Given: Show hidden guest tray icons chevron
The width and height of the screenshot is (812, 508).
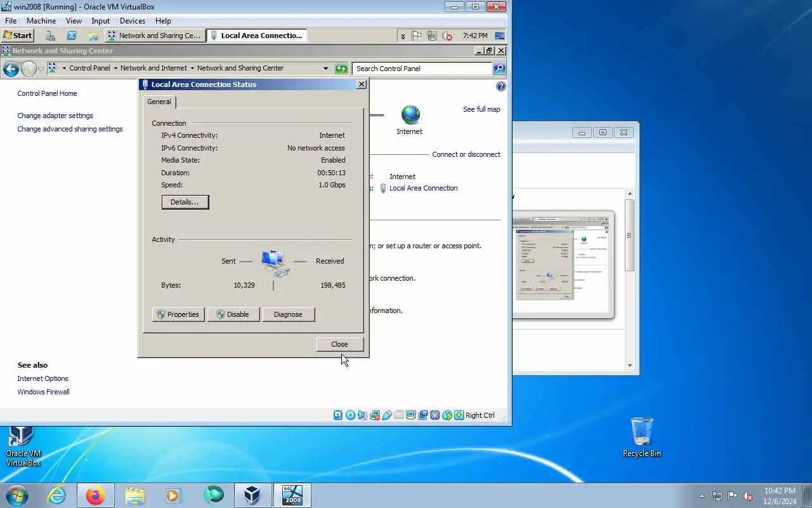Looking at the screenshot, I should (x=403, y=36).
